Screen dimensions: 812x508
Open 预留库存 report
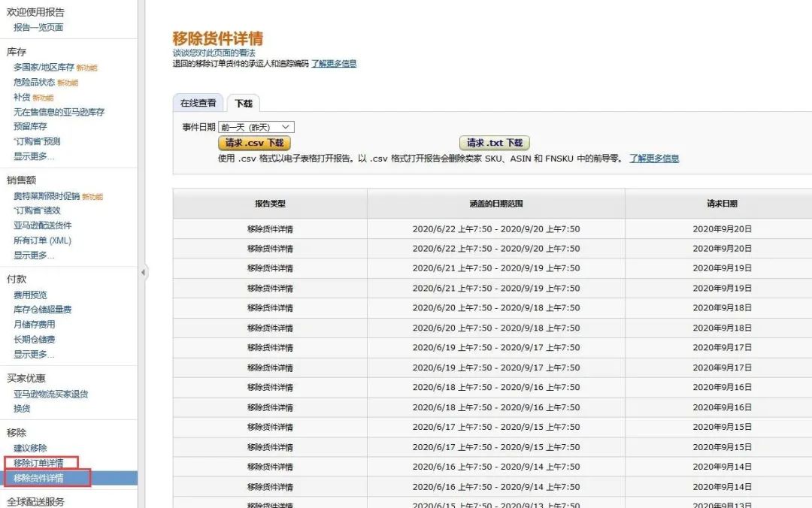tap(30, 126)
